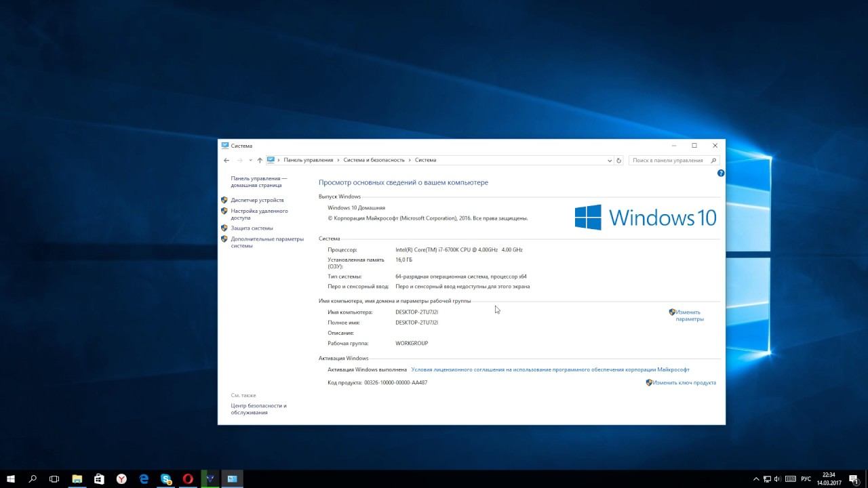Go back using the Back arrow
This screenshot has height=488, width=868.
coord(226,161)
